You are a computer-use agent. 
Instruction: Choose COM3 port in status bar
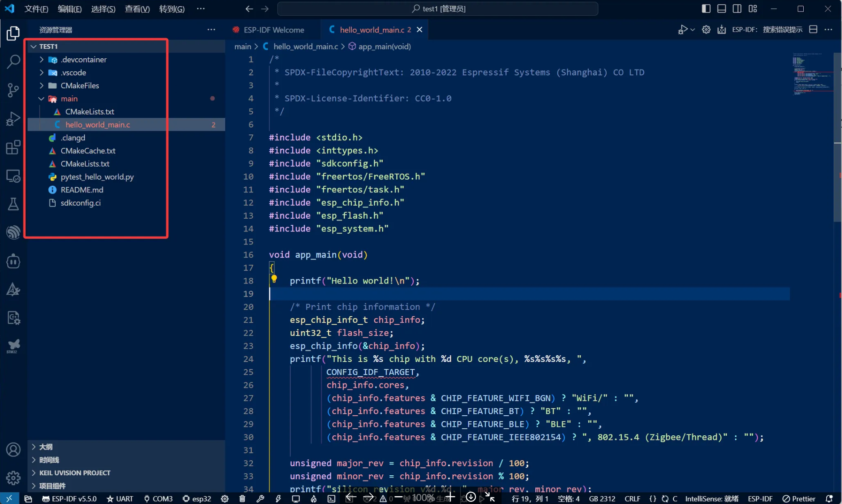click(158, 499)
